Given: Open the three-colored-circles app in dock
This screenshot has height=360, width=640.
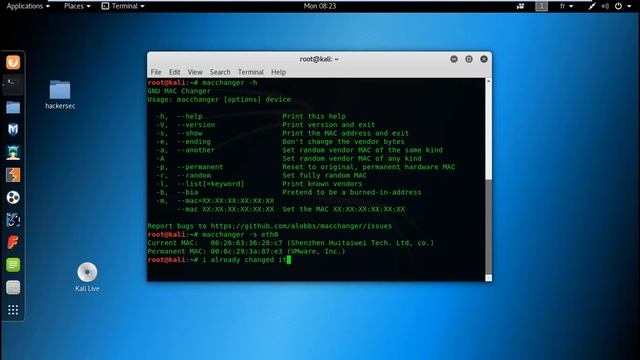Looking at the screenshot, I should coord(13,198).
